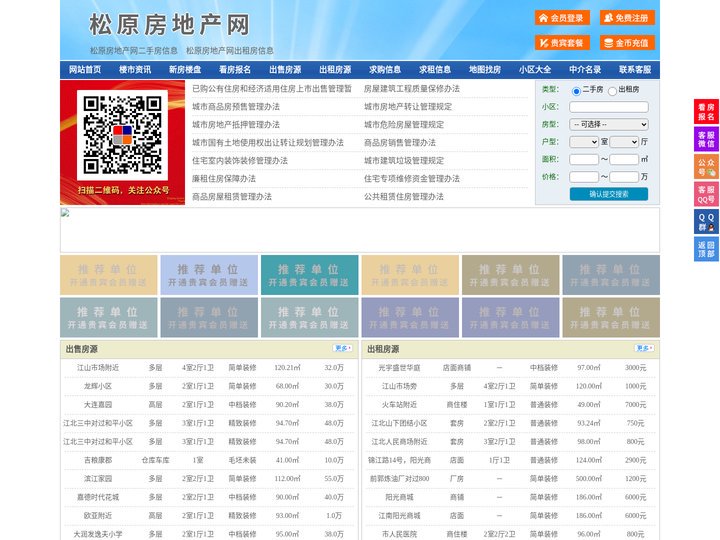Select the 出租房 radio button

coord(612,91)
